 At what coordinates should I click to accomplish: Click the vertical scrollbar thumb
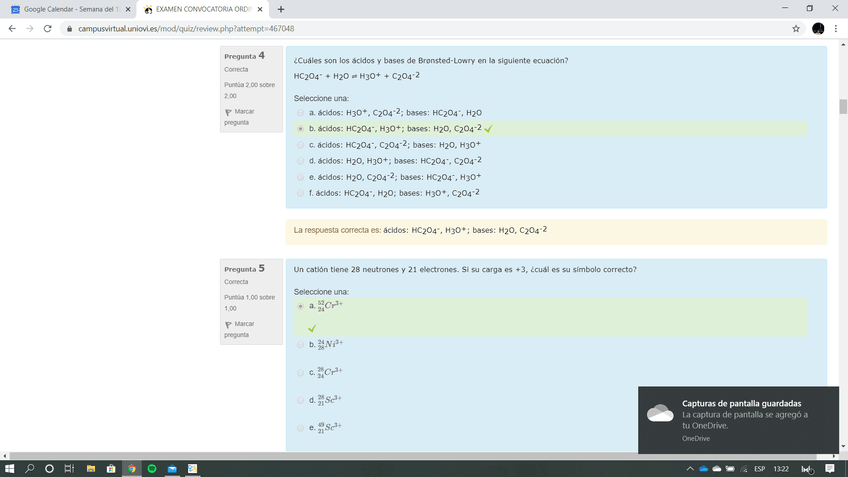843,107
